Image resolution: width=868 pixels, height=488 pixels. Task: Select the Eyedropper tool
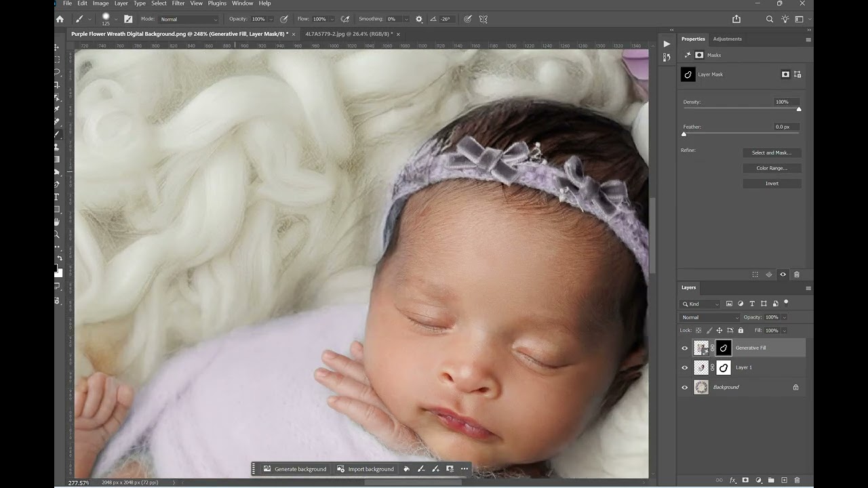(57, 109)
